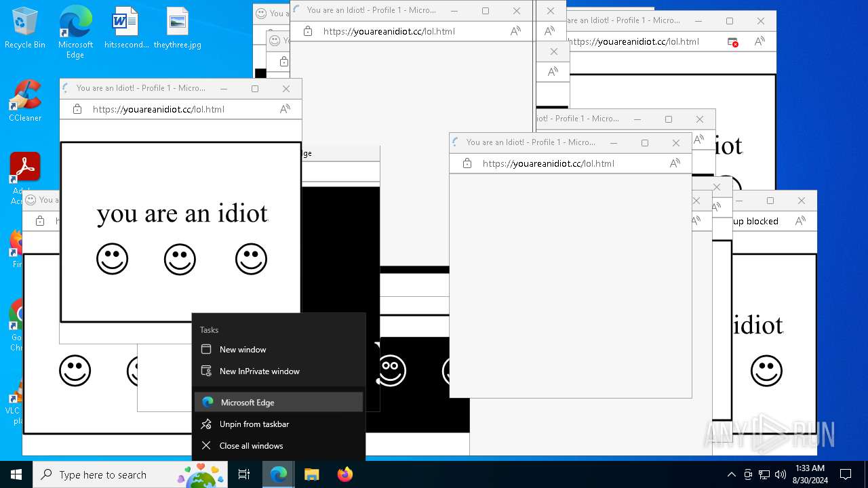Click Read aloud icon in the blank front Edge window
868x488 pixels.
coord(675,163)
